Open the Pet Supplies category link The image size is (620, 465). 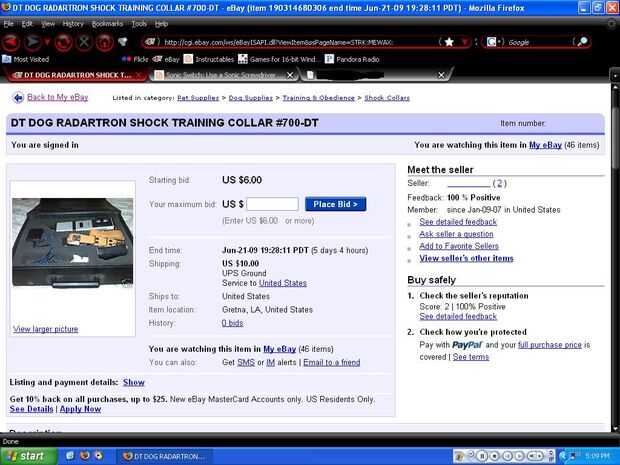(198, 98)
